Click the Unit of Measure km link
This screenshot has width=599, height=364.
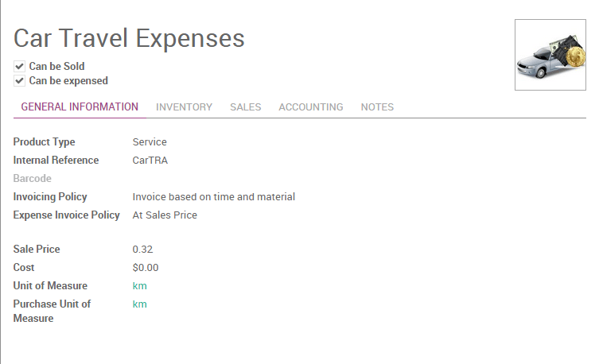click(140, 286)
